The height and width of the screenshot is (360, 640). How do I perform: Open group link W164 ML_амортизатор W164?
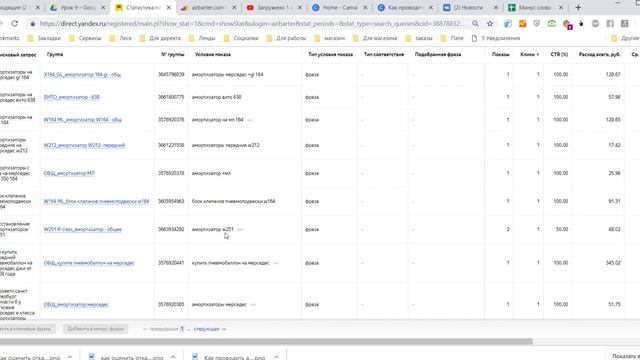(82, 120)
